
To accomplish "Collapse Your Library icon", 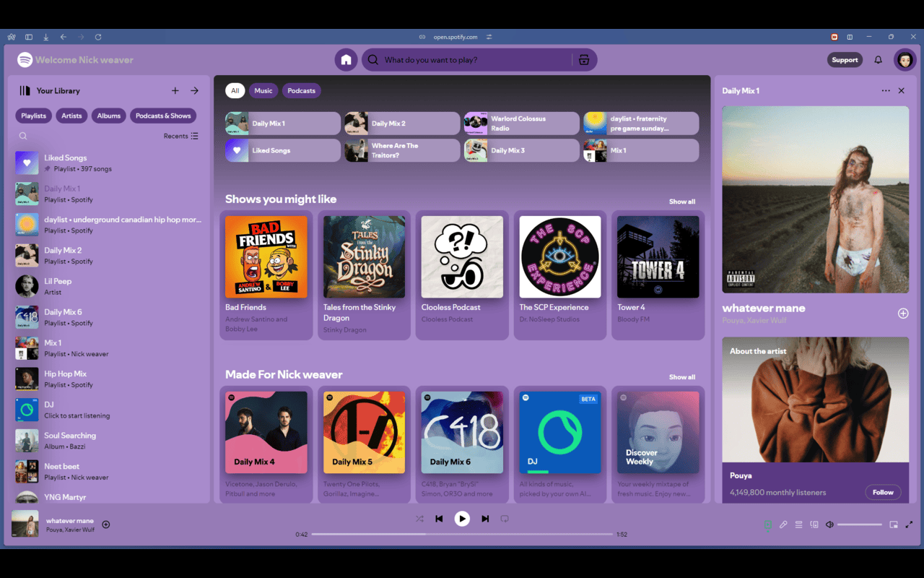I will pos(25,91).
